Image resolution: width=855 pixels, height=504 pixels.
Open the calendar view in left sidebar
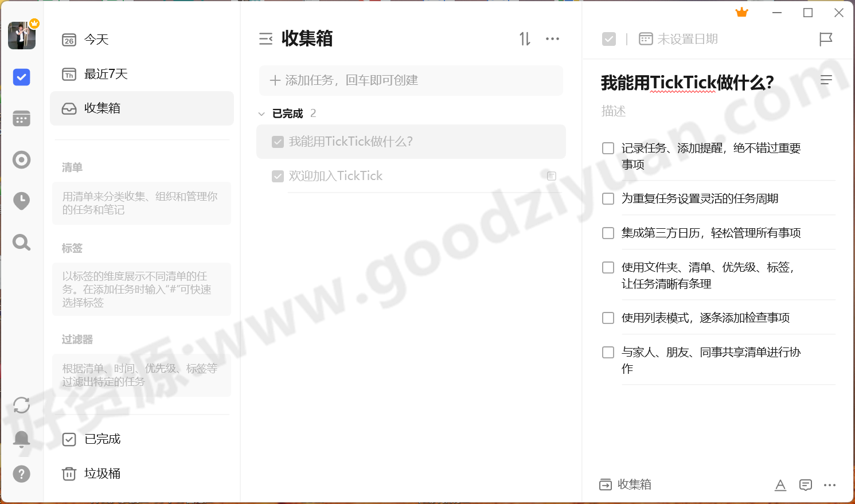pyautogui.click(x=21, y=118)
